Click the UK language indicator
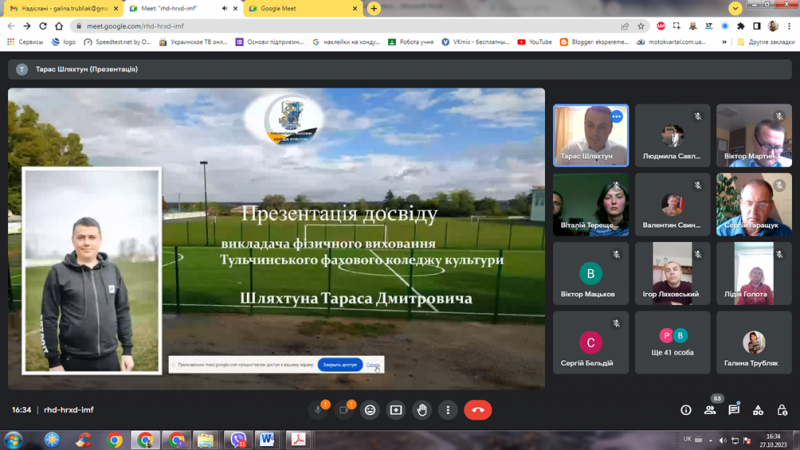The image size is (800, 450). click(x=687, y=439)
